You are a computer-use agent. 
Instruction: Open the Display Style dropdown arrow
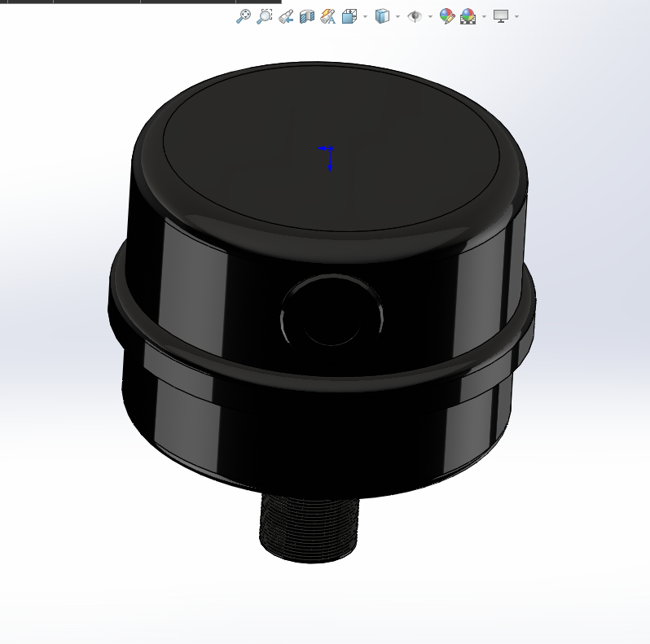[x=398, y=17]
